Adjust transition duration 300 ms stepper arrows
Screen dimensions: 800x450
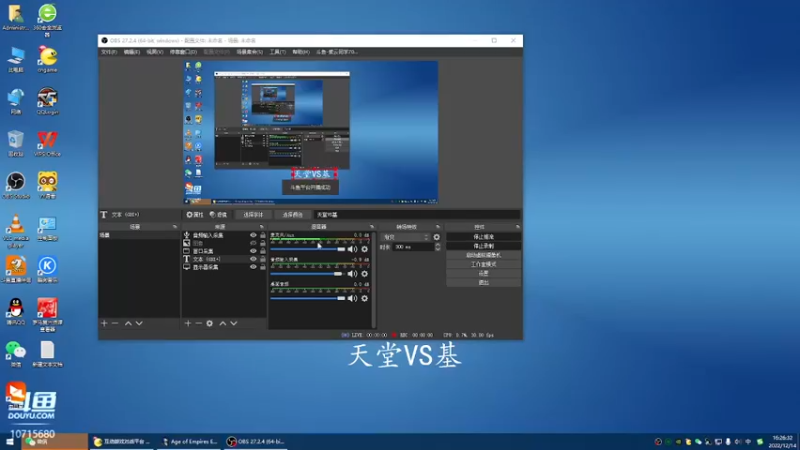click(x=437, y=247)
